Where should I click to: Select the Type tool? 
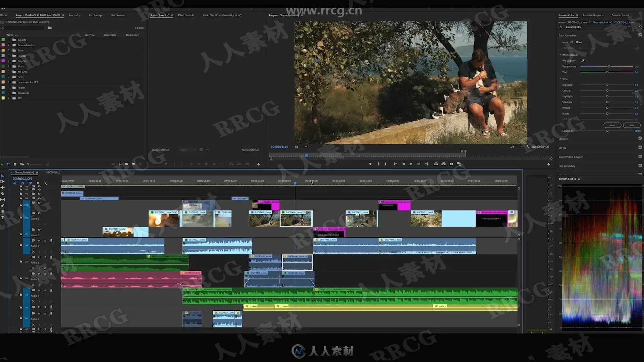coord(3,218)
